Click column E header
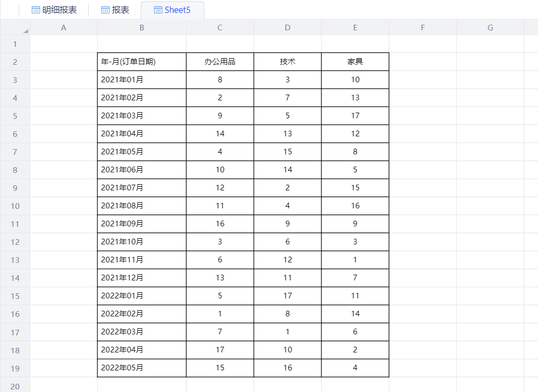 click(355, 28)
